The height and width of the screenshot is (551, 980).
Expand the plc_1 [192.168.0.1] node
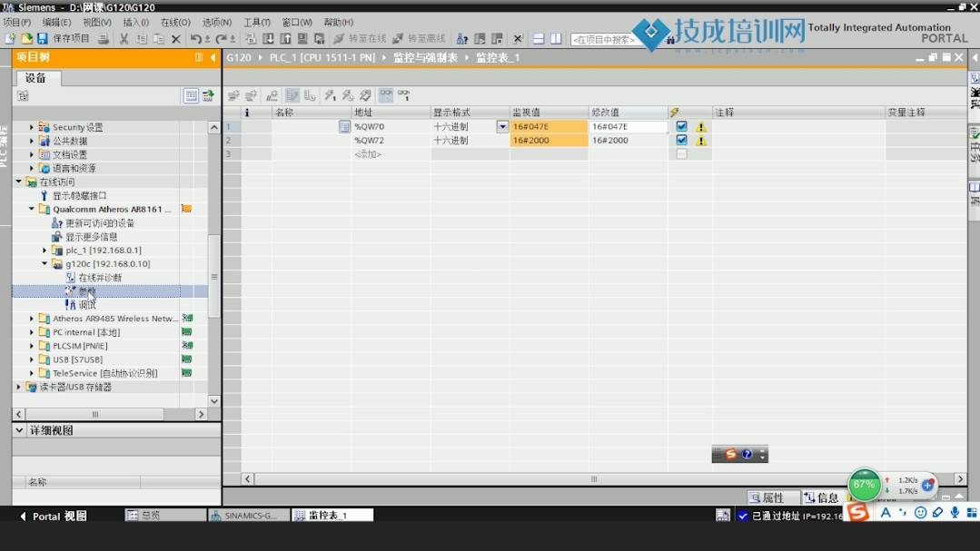[45, 250]
